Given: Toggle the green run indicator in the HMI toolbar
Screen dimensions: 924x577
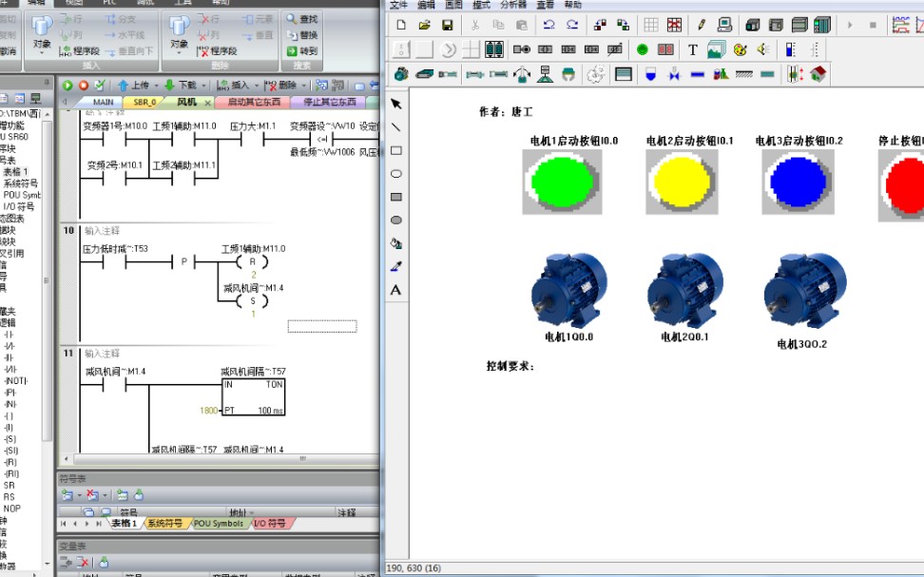Looking at the screenshot, I should pyautogui.click(x=644, y=48).
